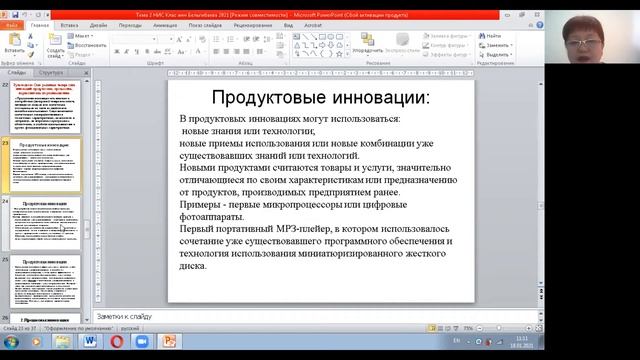Open the Layout (Макет) dropdown

point(81,36)
